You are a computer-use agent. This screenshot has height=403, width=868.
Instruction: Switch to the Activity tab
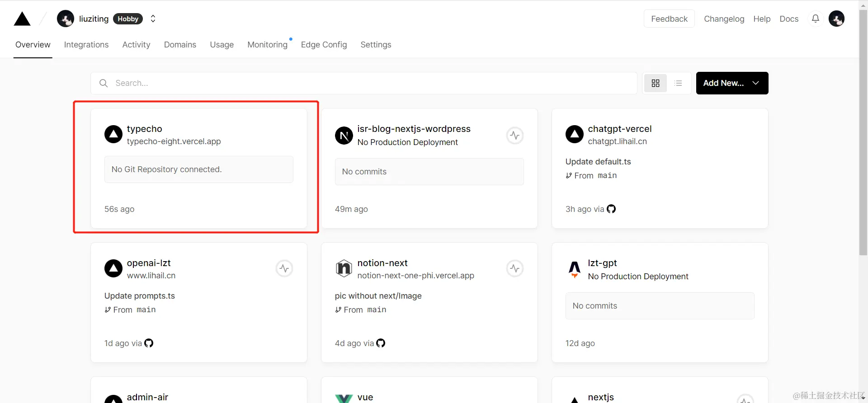136,45
